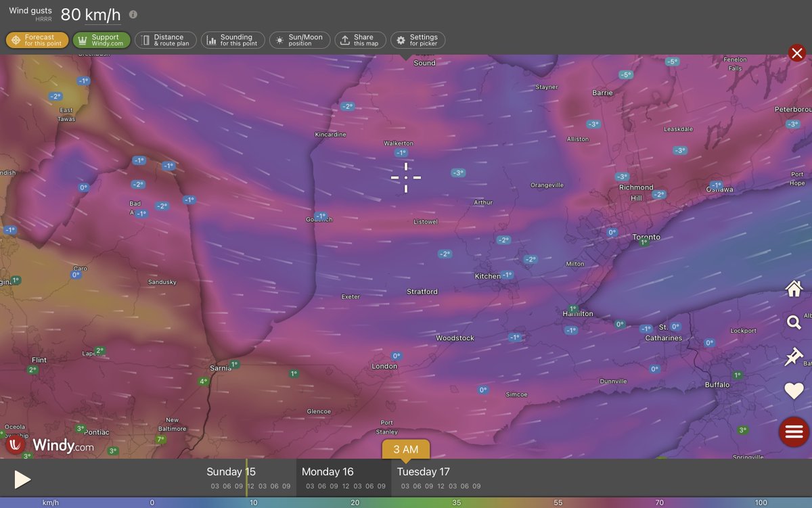Viewport: 812px width, 508px height.
Task: Open the hamburger menu on the right
Action: click(x=794, y=432)
